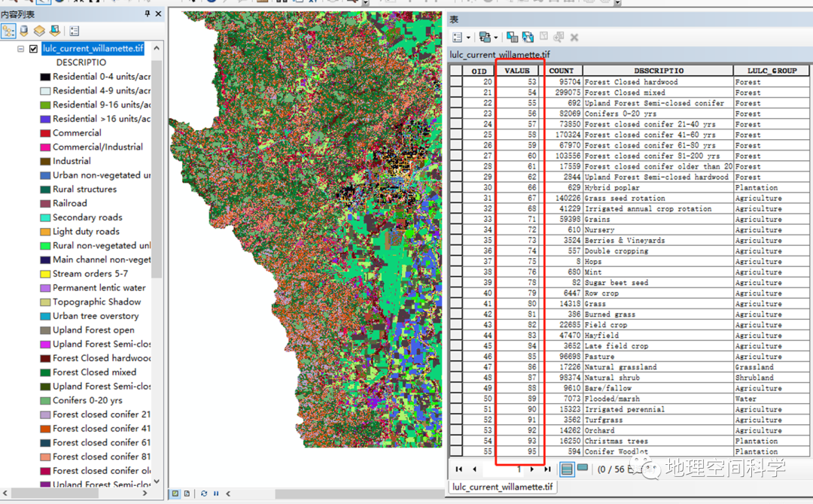
Task: Pin the contents list panel
Action: pos(148,14)
